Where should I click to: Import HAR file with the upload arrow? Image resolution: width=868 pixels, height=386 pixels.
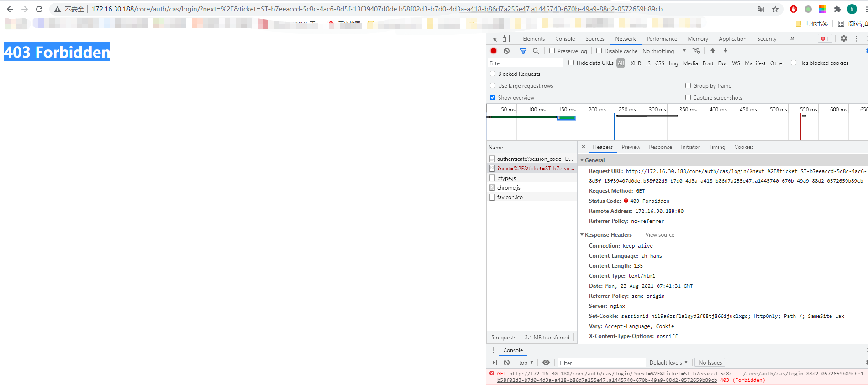coord(713,51)
